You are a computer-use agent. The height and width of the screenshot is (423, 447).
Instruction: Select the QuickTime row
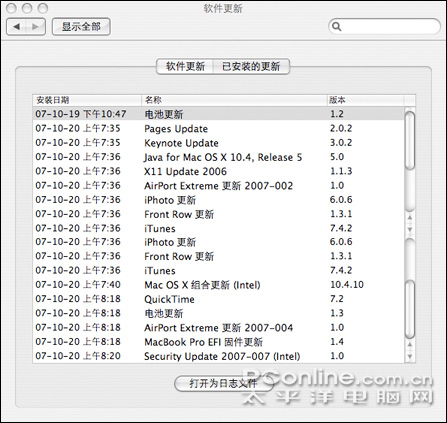218,299
